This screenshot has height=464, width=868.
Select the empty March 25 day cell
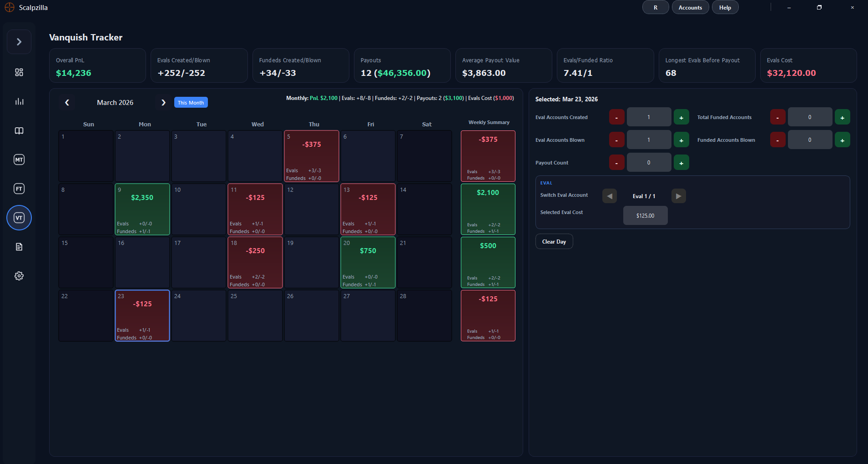(x=255, y=316)
